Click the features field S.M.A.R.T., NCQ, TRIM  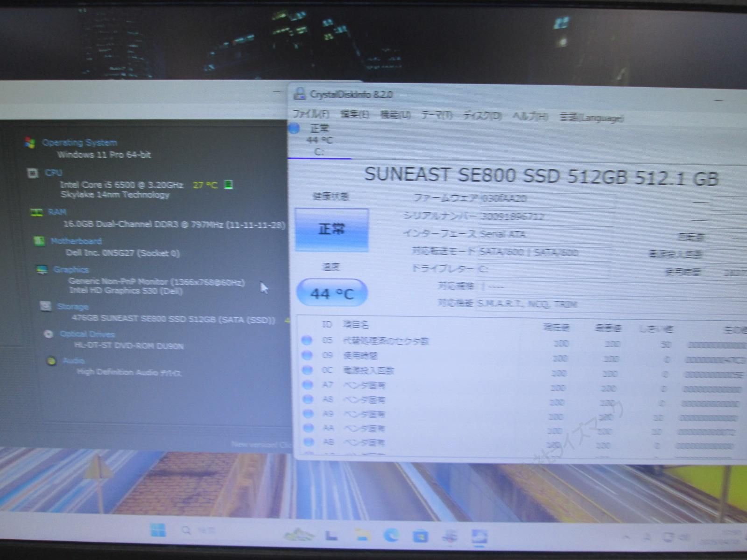[x=612, y=305]
